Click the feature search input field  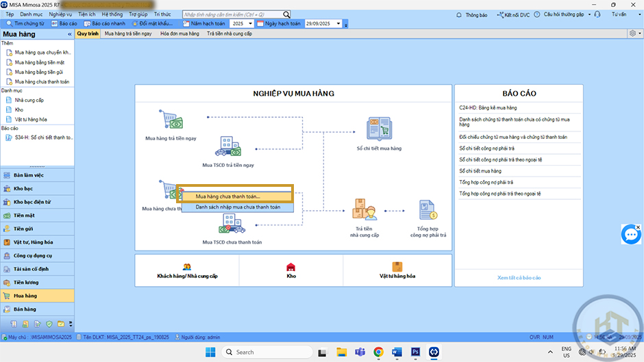tap(232, 14)
